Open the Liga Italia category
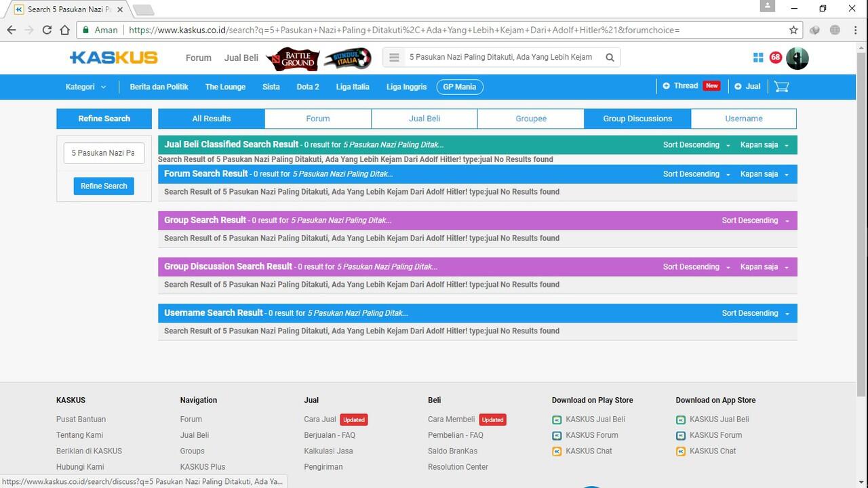 coord(353,87)
